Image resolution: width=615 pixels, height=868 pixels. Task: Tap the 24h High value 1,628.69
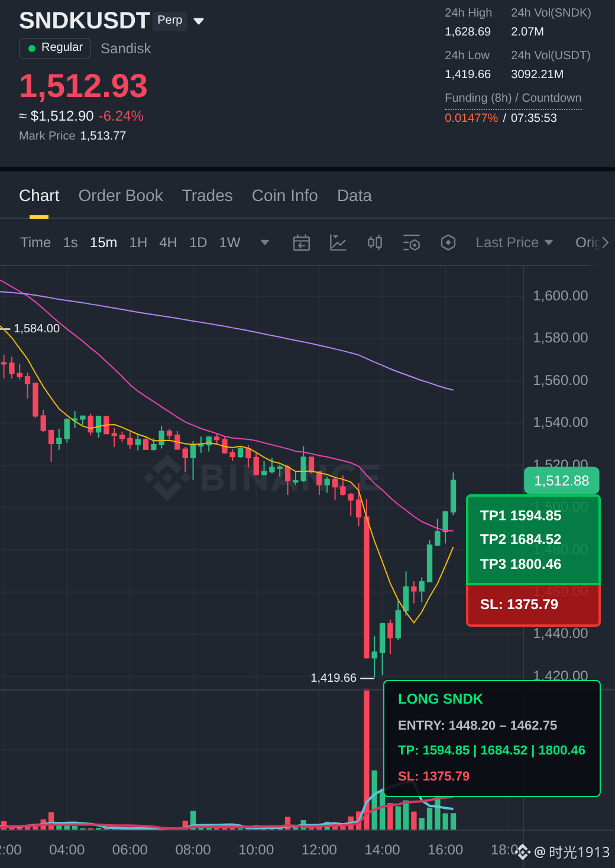pyautogui.click(x=468, y=31)
